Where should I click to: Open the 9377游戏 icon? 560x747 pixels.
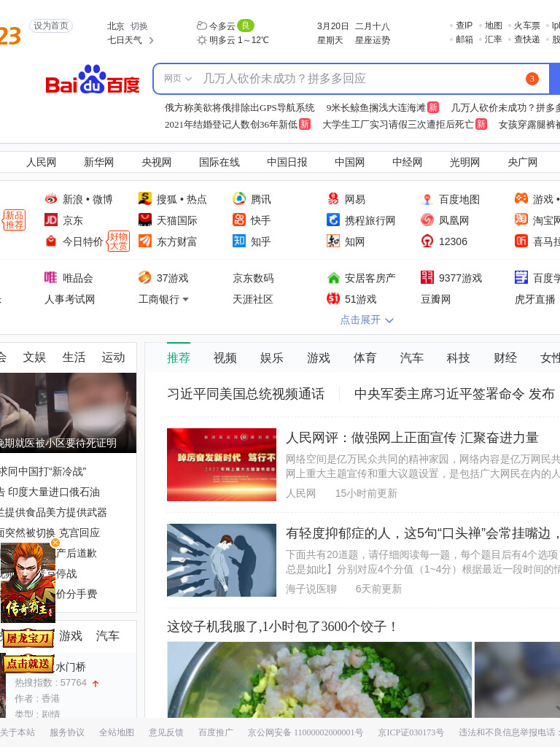click(x=427, y=277)
